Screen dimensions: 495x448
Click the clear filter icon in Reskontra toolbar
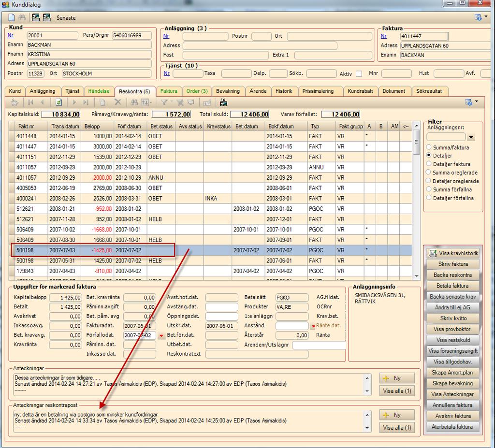(x=180, y=102)
